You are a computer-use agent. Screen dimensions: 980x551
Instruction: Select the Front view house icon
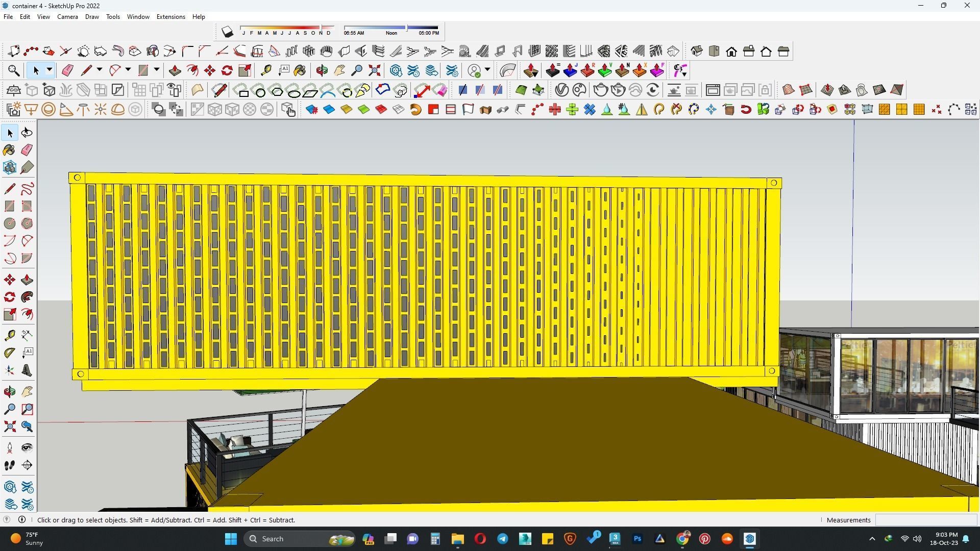tap(731, 52)
